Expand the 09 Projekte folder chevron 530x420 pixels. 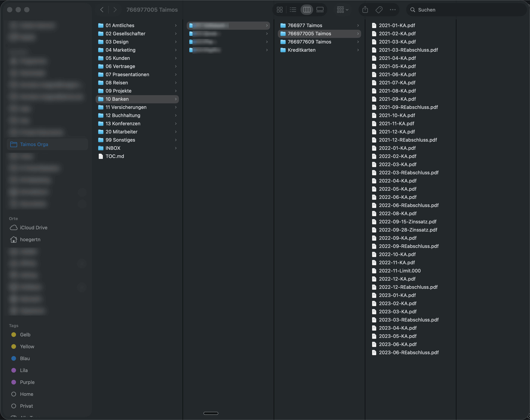click(x=176, y=91)
